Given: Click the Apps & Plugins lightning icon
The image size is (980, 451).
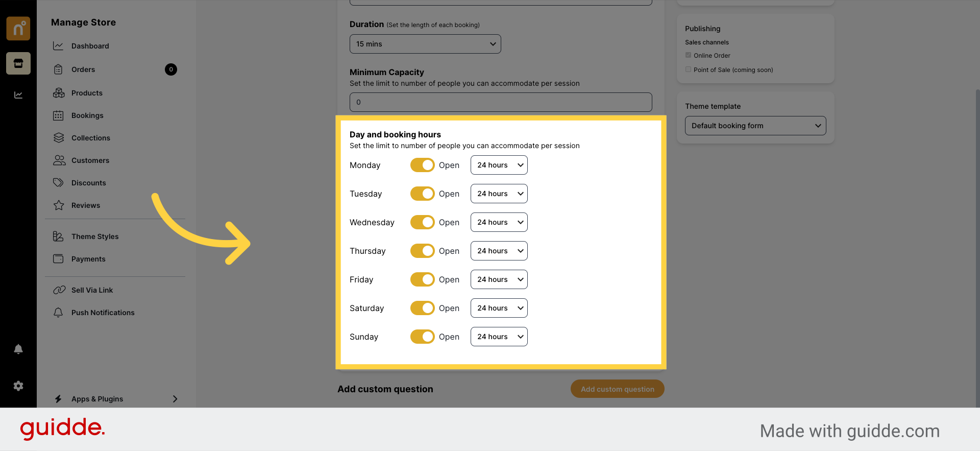Looking at the screenshot, I should click(x=58, y=399).
